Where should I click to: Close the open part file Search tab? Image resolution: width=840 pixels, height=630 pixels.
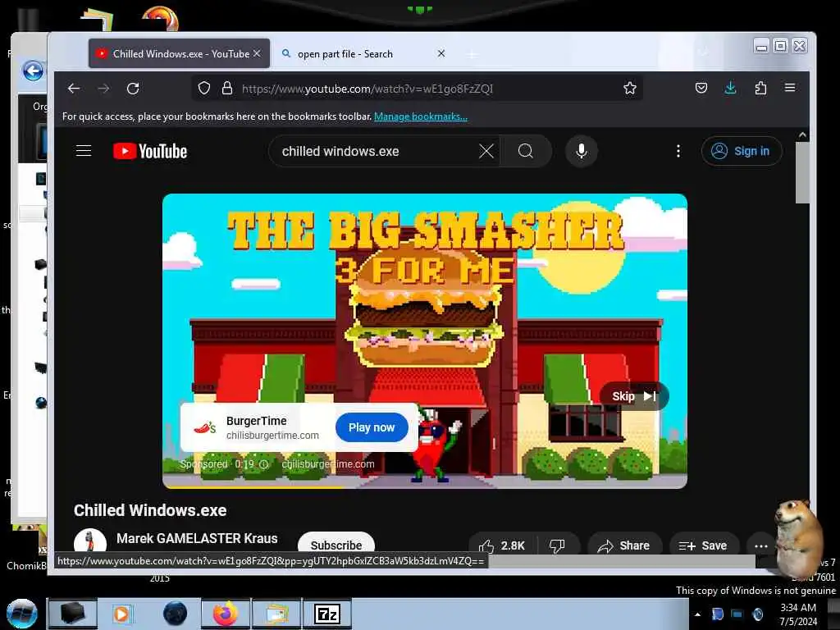pyautogui.click(x=441, y=53)
